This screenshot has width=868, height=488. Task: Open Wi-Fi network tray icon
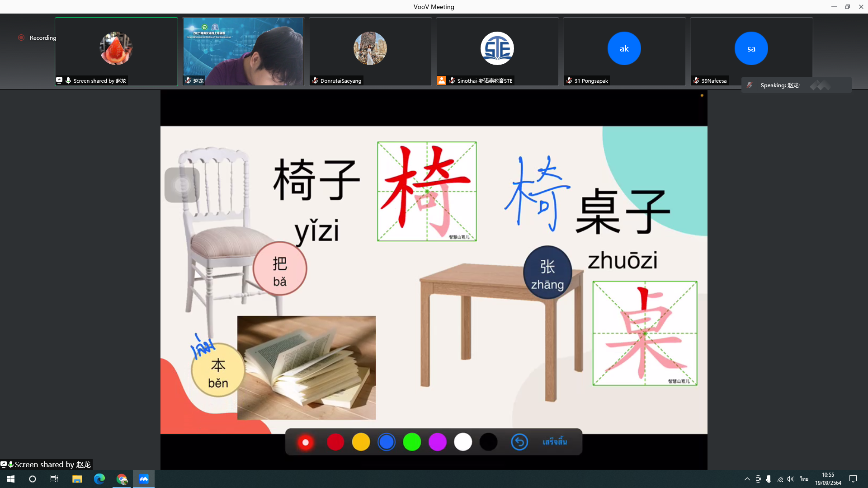pos(780,479)
